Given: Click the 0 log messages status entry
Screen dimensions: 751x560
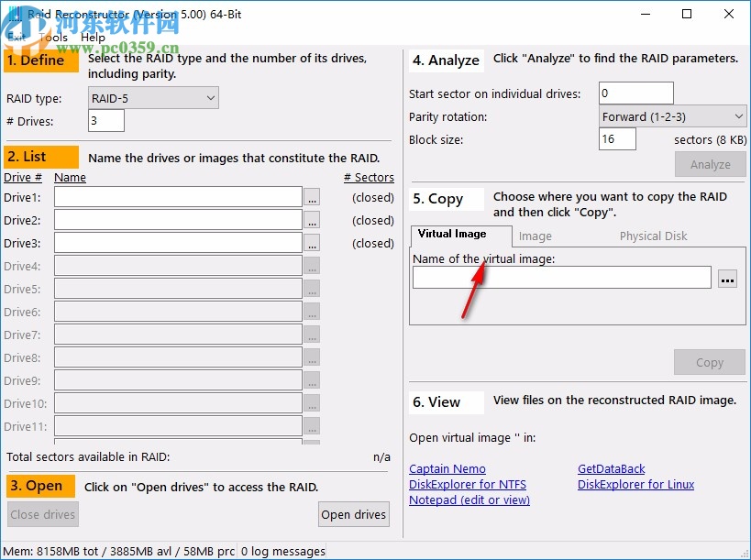Looking at the screenshot, I should point(282,552).
